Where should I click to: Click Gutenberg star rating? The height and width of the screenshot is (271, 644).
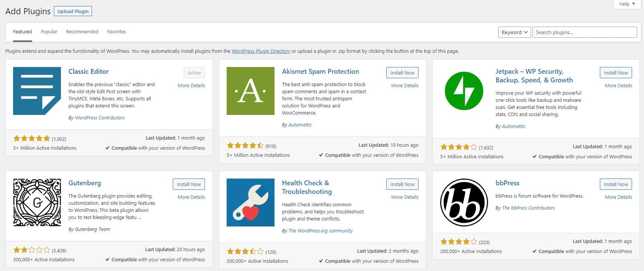click(31, 250)
